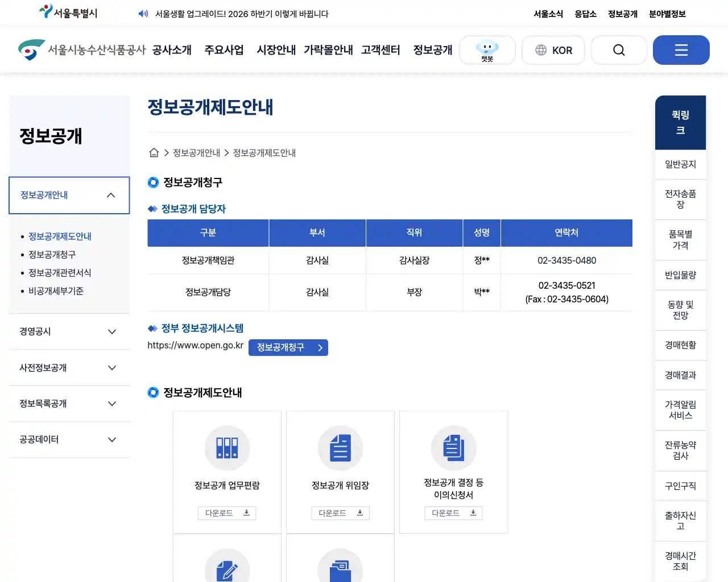Viewport: 728px width, 582px height.
Task: Click 서울소식 in the top bar
Action: pyautogui.click(x=548, y=14)
